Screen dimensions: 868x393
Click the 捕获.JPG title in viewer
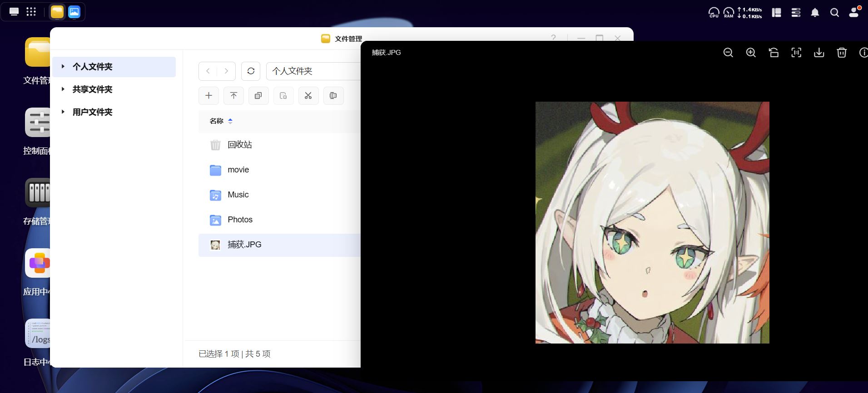386,53
